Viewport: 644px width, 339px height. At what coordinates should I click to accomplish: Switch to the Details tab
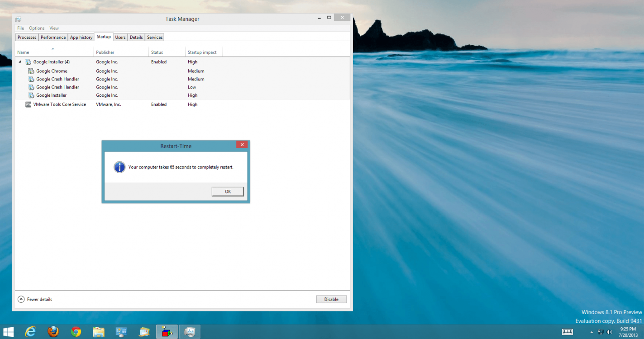136,37
